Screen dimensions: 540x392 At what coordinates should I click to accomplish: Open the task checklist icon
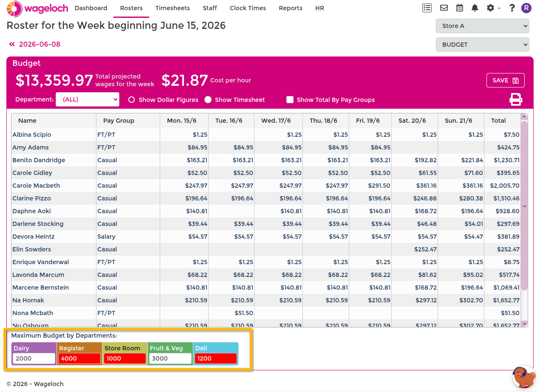tap(427, 8)
